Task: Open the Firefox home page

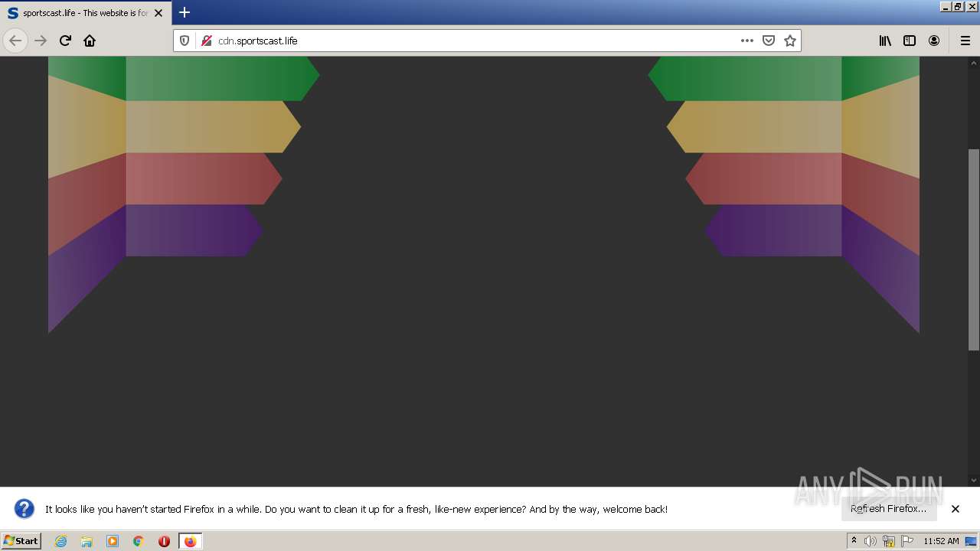Action: [90, 41]
